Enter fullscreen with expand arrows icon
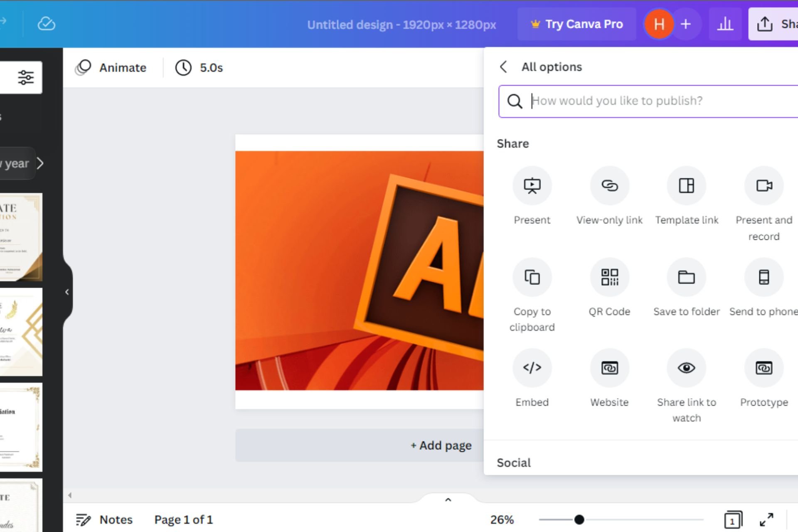This screenshot has width=798, height=532. coord(766,520)
